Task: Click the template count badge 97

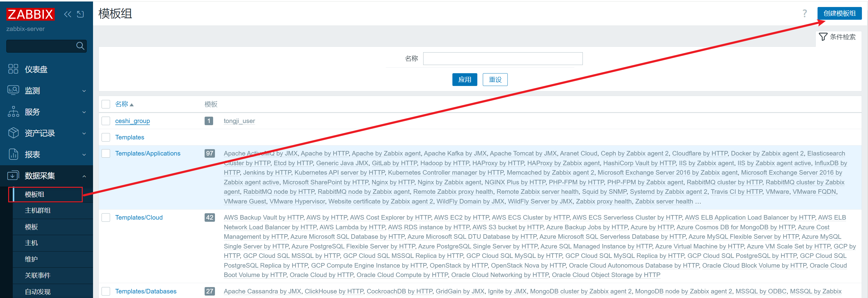Action: [209, 153]
